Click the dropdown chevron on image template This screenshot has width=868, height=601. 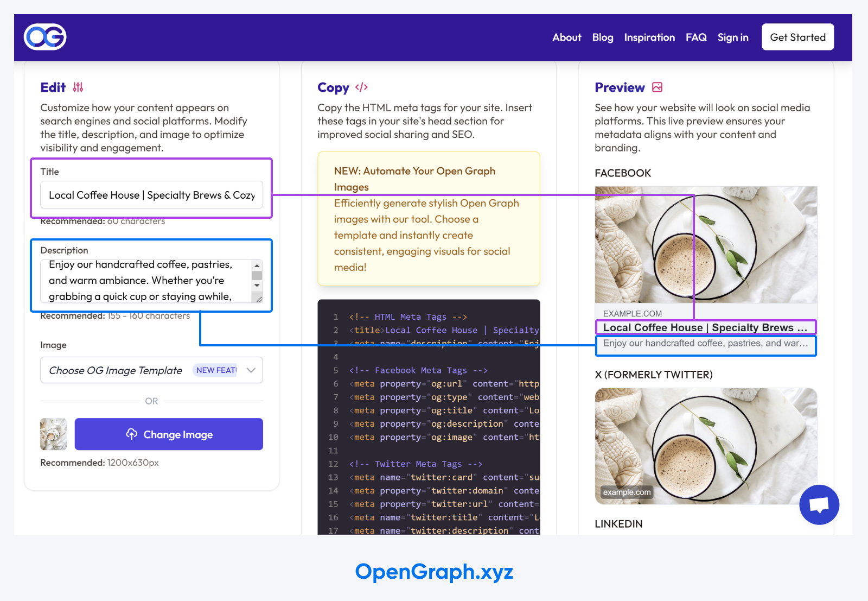251,370
